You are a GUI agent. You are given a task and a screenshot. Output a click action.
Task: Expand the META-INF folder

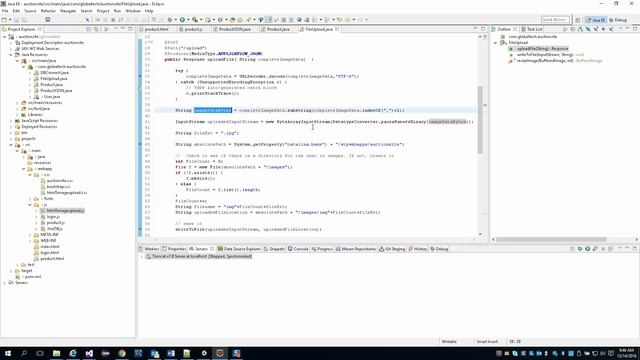(x=31, y=235)
